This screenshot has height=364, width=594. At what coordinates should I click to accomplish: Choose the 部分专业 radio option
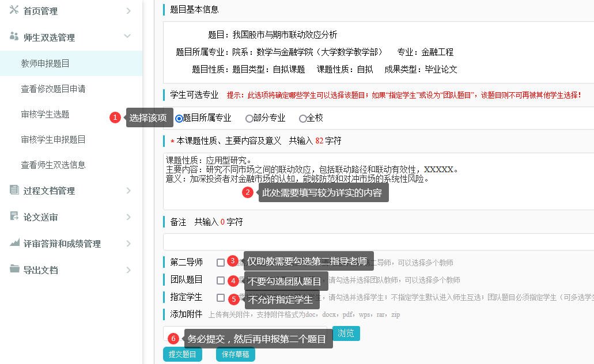coord(249,119)
